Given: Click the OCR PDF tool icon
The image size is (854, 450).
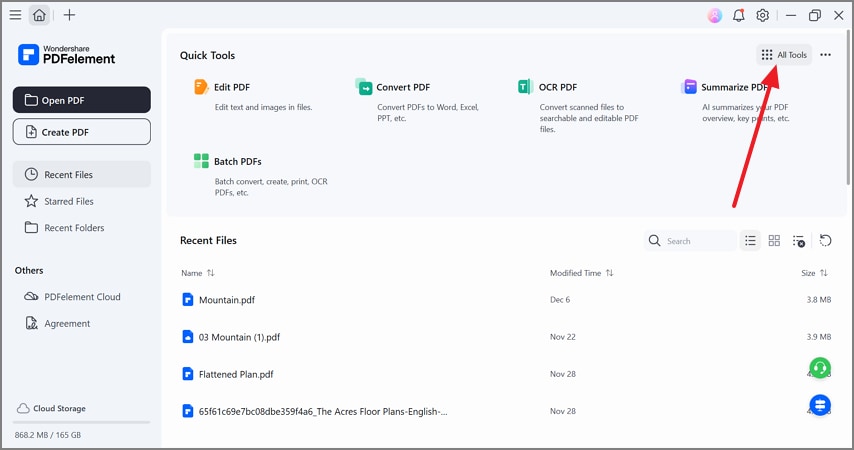Looking at the screenshot, I should click(526, 86).
